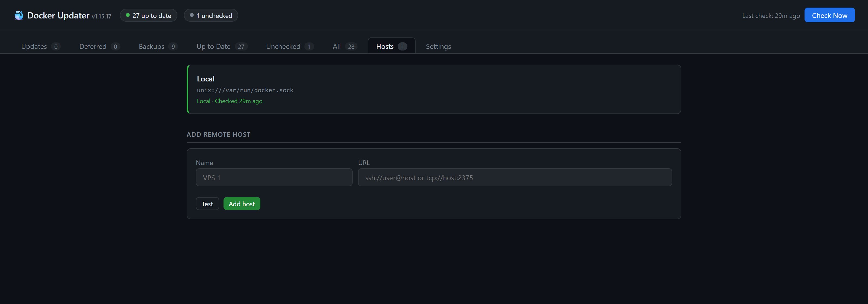This screenshot has height=304, width=868.
Task: Click the ADD REMOTE HOST heading
Action: (218, 134)
